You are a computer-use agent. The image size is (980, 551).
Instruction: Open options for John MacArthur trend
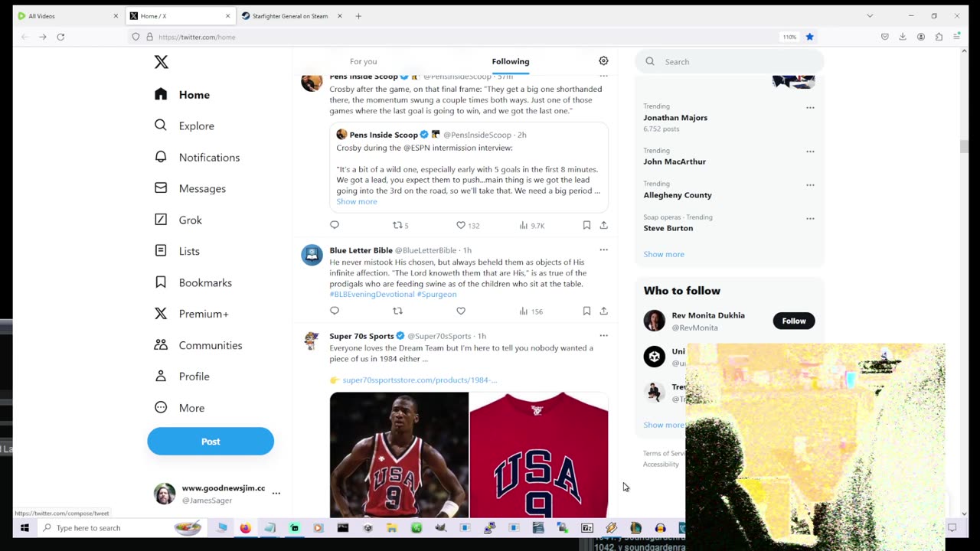click(x=810, y=152)
